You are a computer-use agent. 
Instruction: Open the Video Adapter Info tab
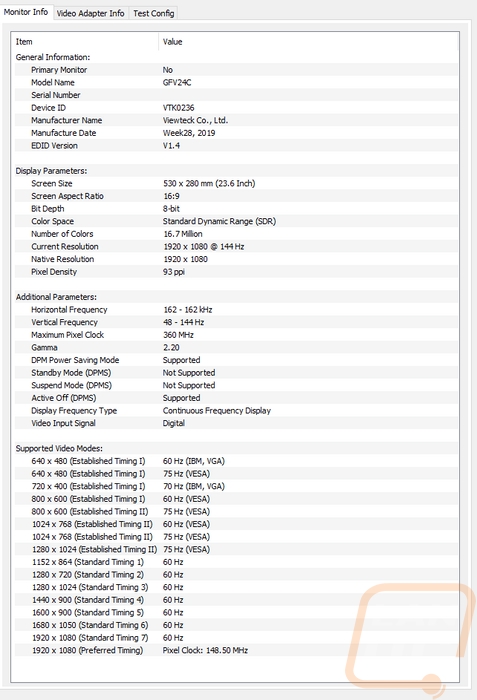pos(90,13)
